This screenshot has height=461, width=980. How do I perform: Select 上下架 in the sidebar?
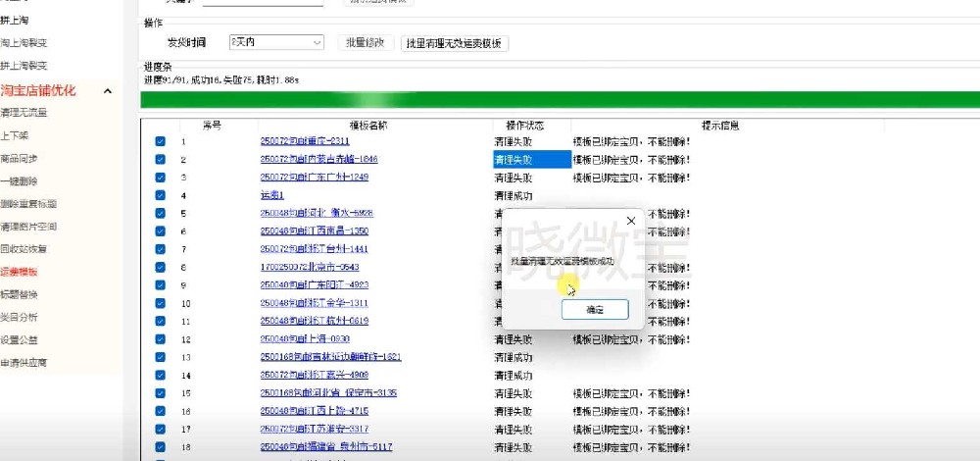[15, 135]
